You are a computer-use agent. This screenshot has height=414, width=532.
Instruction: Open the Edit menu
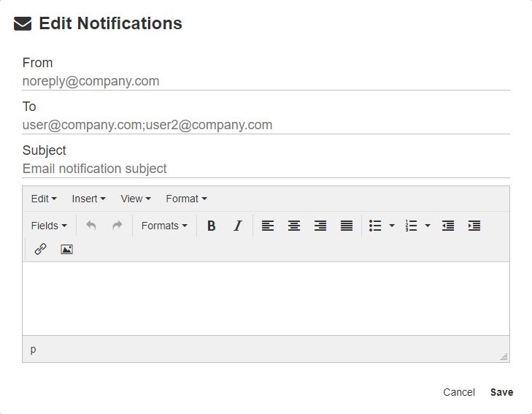click(x=44, y=199)
